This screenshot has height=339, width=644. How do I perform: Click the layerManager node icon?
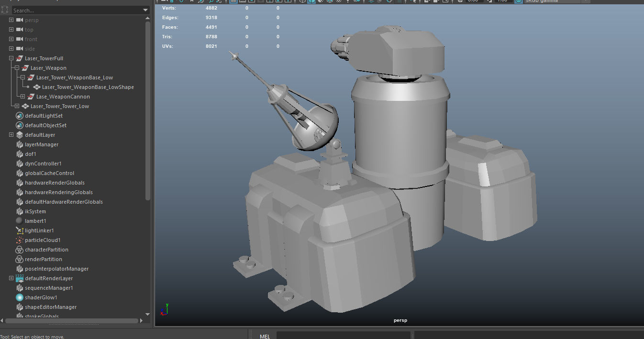point(20,144)
